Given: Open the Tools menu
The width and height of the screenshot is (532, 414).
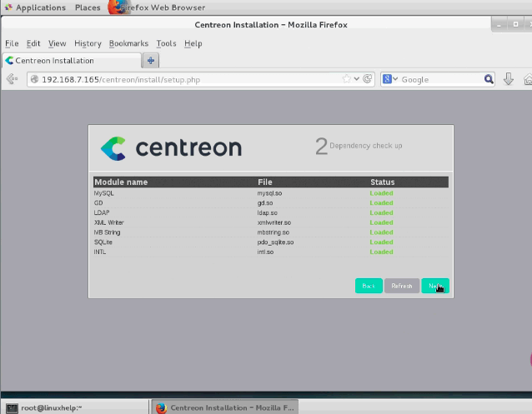Looking at the screenshot, I should click(166, 43).
